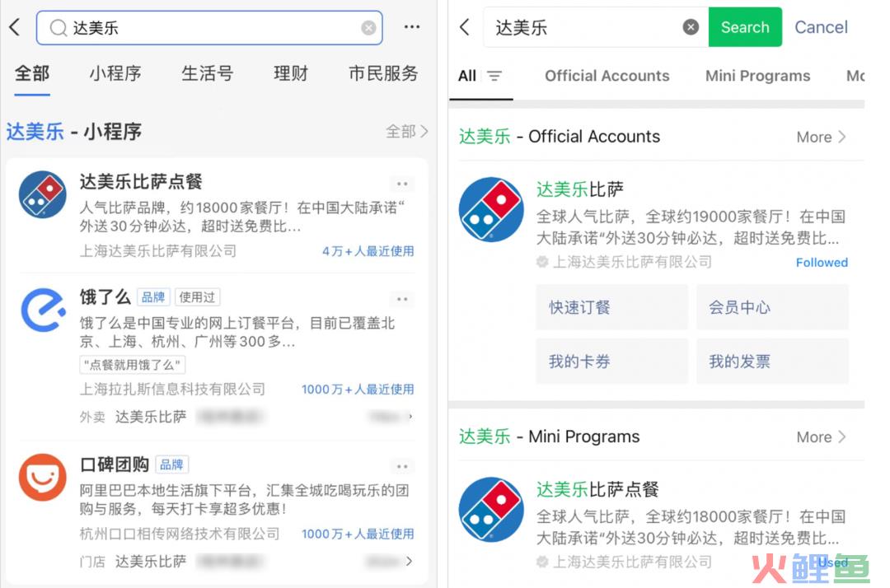Click the 品牌 tag beside 口碑团购
890x588 pixels.
click(x=171, y=464)
